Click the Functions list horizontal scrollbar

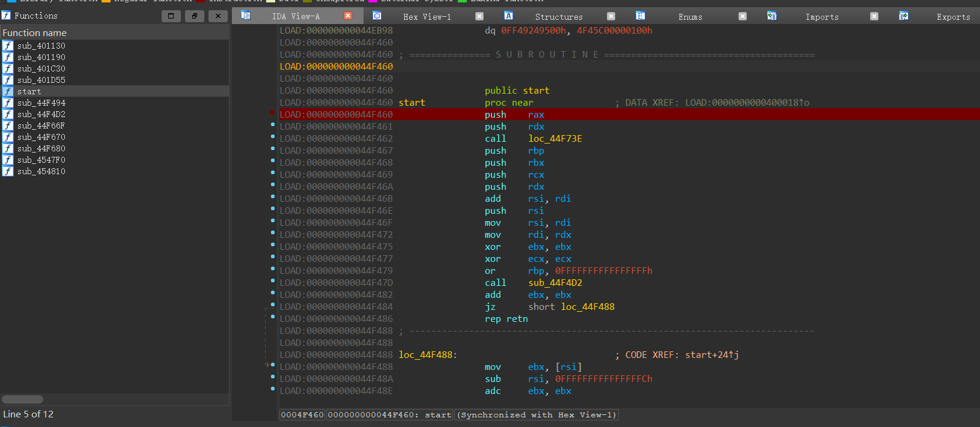pos(23,399)
